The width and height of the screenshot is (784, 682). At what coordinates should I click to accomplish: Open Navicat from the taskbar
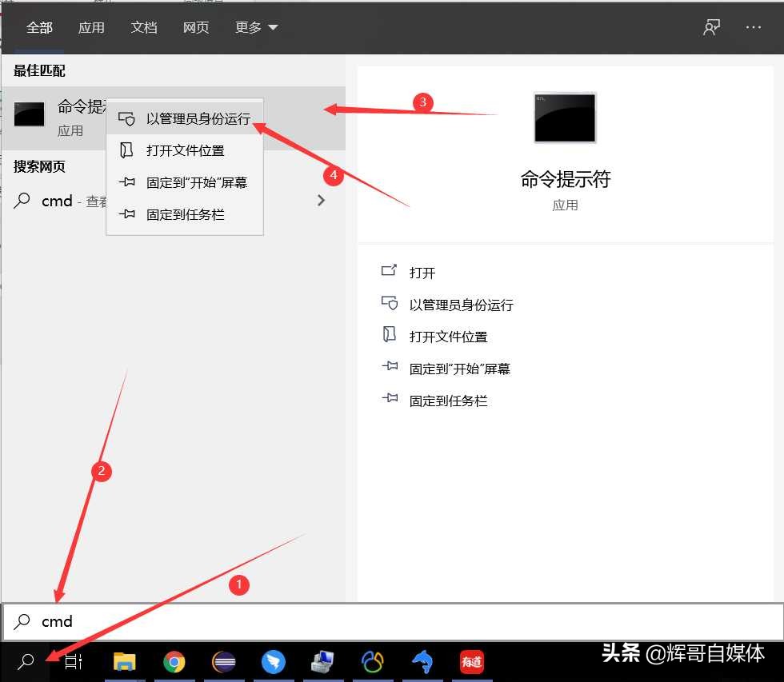click(373, 662)
